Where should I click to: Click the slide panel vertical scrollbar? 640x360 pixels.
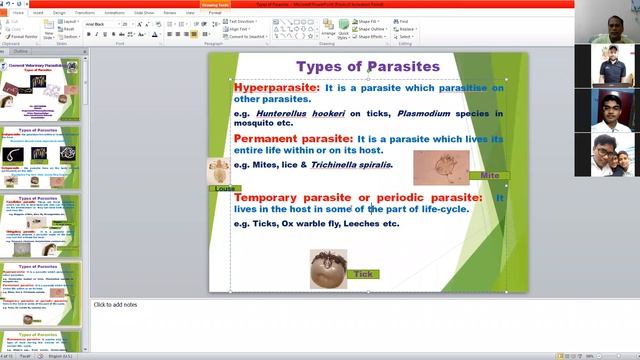point(85,204)
